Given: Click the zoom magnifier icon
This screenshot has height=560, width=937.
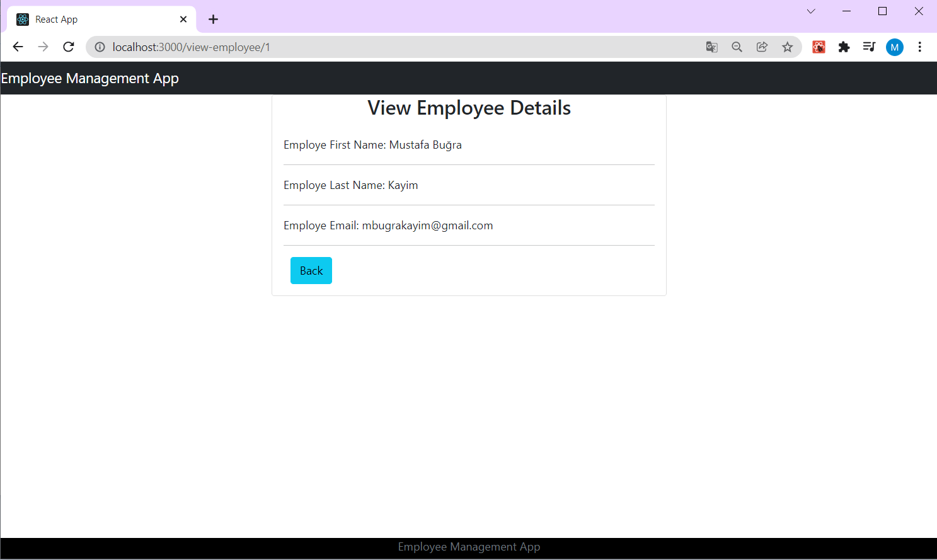Looking at the screenshot, I should tap(737, 47).
